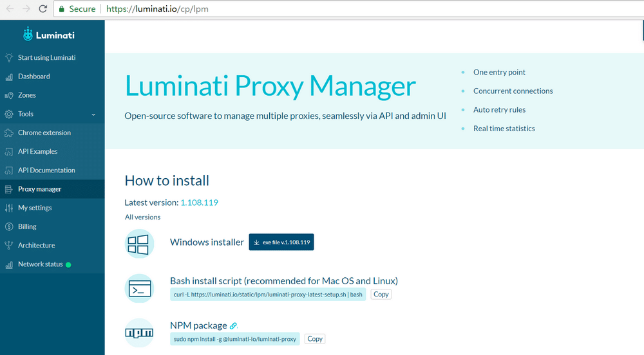The height and width of the screenshot is (355, 644).
Task: Click the Chrome extension puzzle icon
Action: pos(9,133)
